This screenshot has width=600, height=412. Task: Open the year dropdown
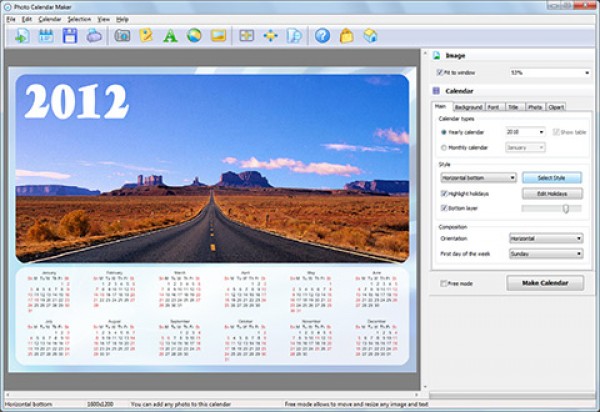(x=525, y=132)
